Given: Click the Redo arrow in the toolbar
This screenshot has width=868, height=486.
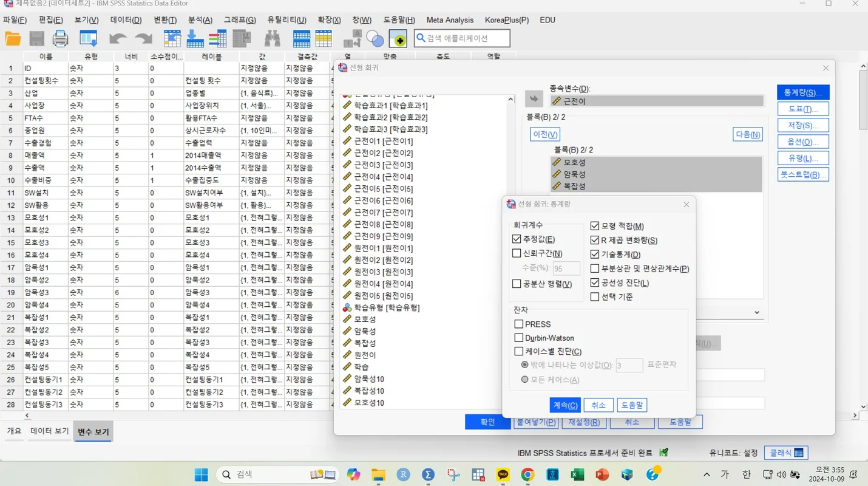Looking at the screenshot, I should [x=143, y=39].
